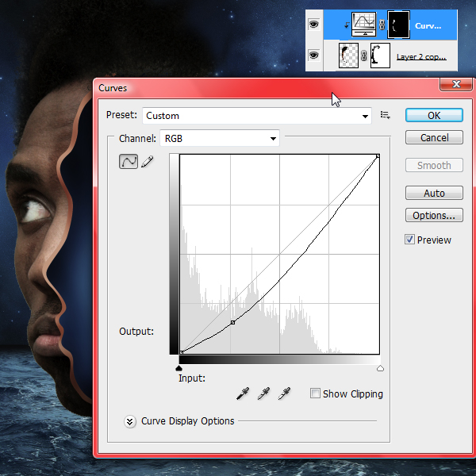Select the pencil draw-curve tool
The width and height of the screenshot is (476, 476).
(148, 161)
